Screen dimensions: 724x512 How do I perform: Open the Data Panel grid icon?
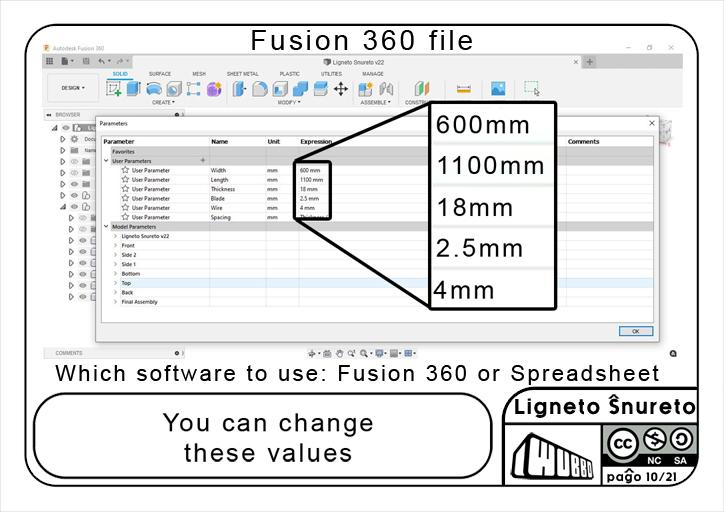(x=49, y=61)
